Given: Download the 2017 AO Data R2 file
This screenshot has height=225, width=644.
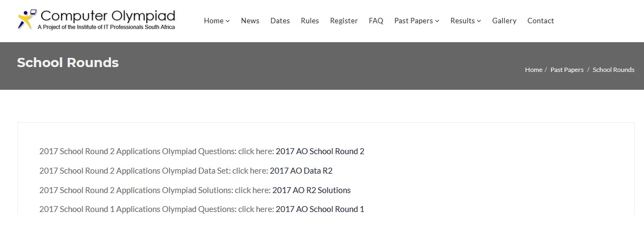Looking at the screenshot, I should [x=301, y=171].
